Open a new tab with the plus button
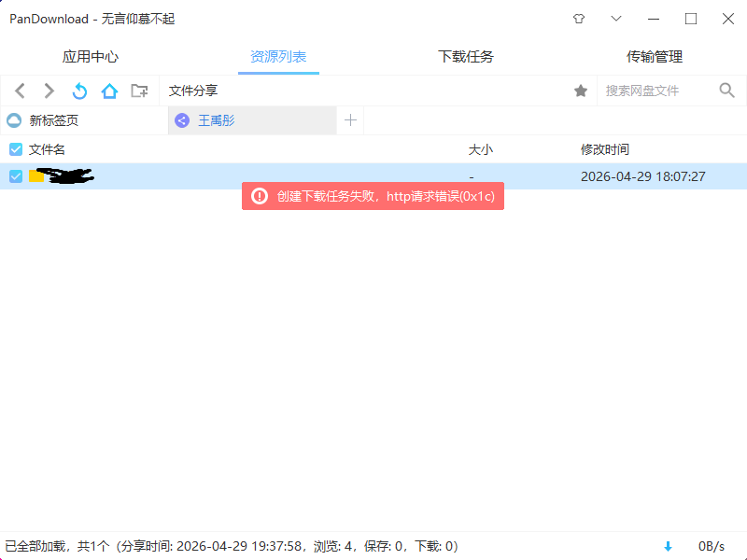747x560 pixels. [x=350, y=120]
